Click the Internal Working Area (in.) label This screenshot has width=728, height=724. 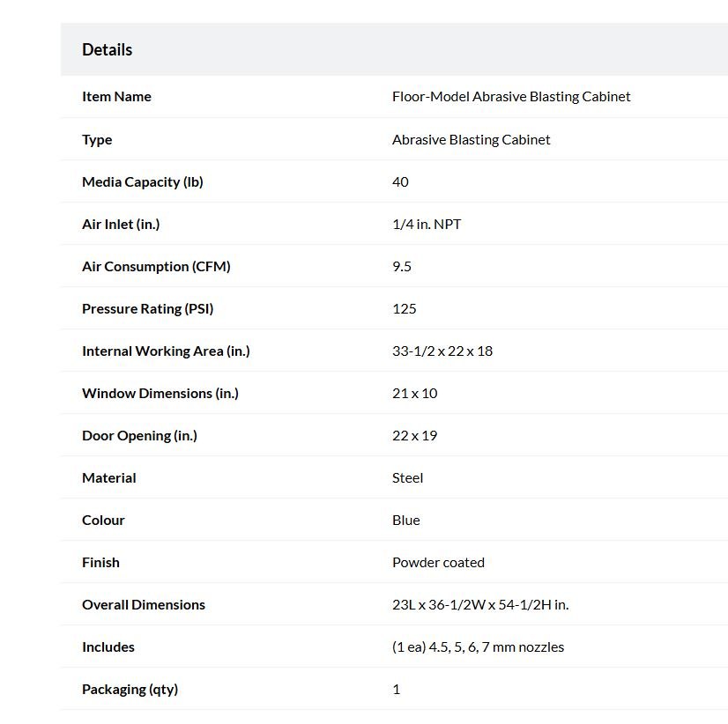[x=166, y=351]
